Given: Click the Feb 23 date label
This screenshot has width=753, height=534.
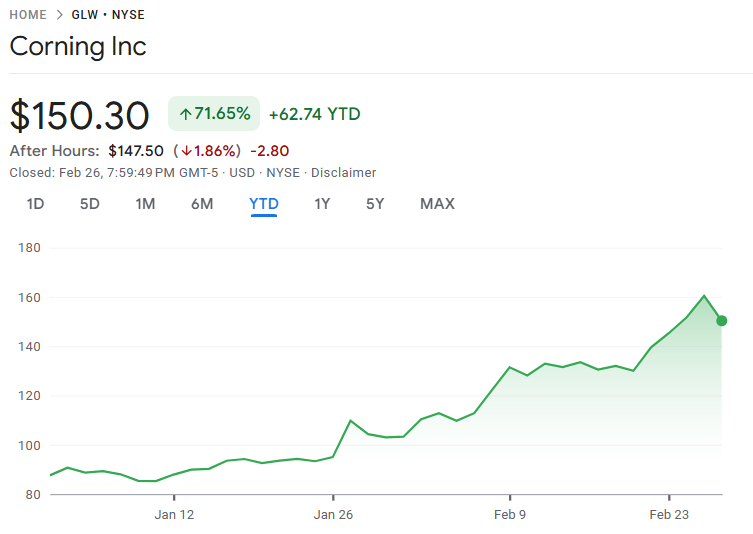Looking at the screenshot, I should 669,515.
